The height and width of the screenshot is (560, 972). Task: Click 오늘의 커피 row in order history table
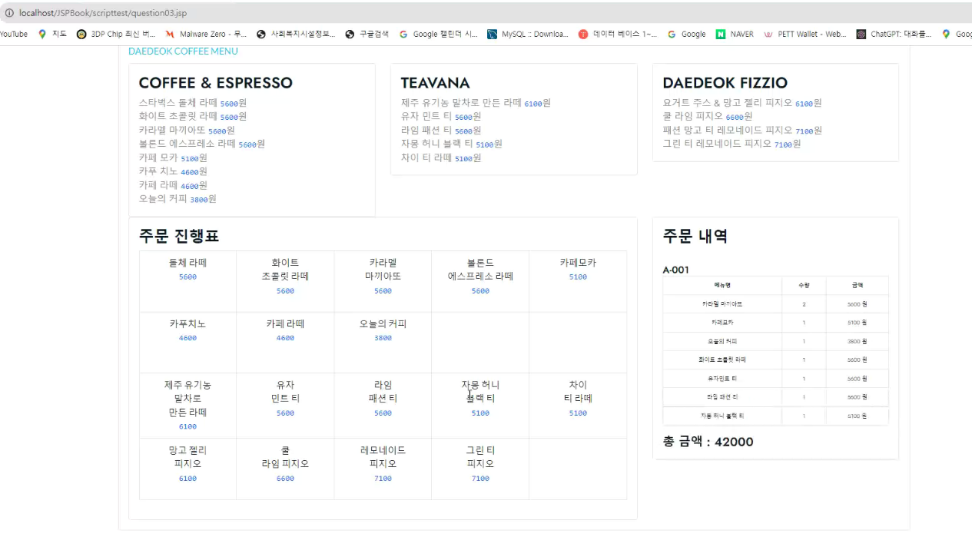776,341
